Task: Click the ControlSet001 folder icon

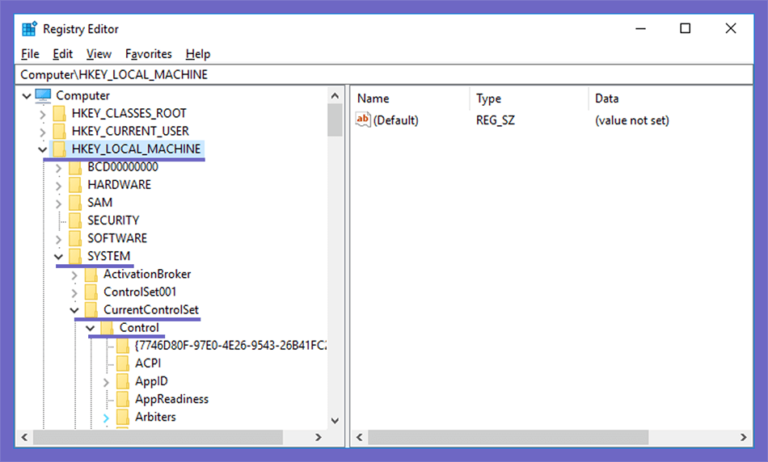Action: pos(91,292)
